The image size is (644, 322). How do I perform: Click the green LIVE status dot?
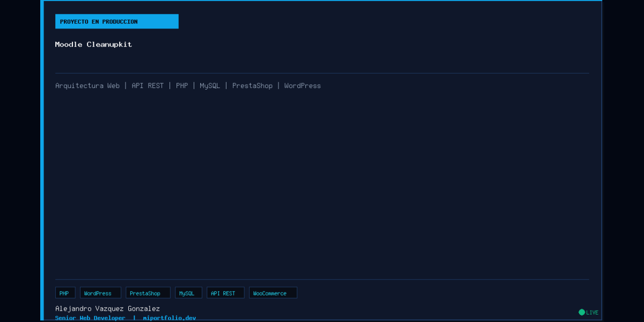tap(582, 312)
